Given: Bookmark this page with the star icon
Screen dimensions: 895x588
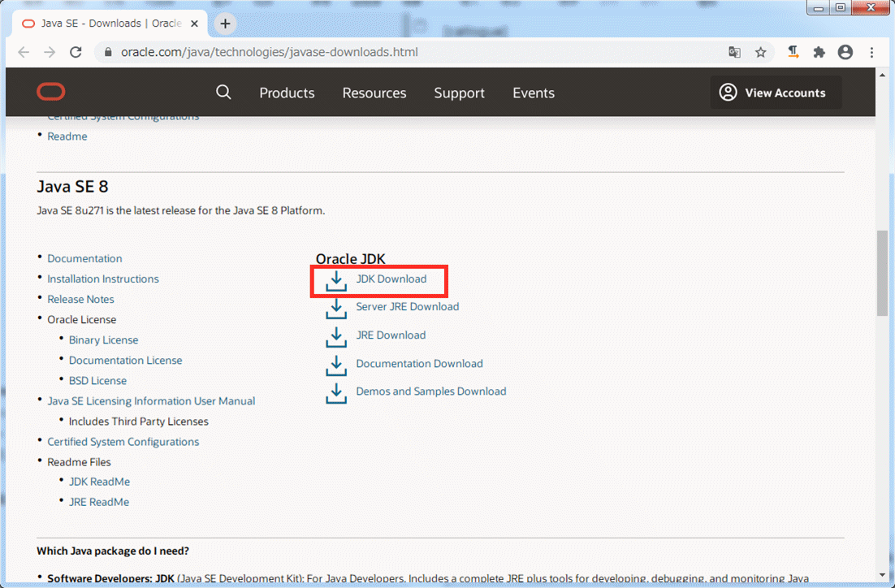Looking at the screenshot, I should (x=760, y=52).
